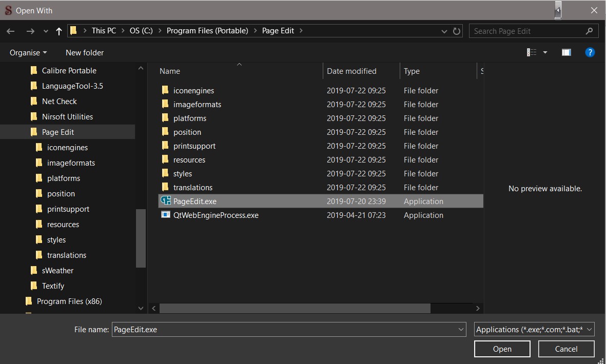Open Help with question mark icon
The image size is (606, 364).
590,52
